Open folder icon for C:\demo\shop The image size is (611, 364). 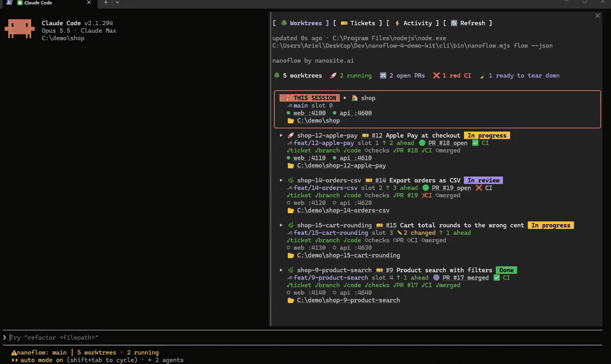point(290,121)
